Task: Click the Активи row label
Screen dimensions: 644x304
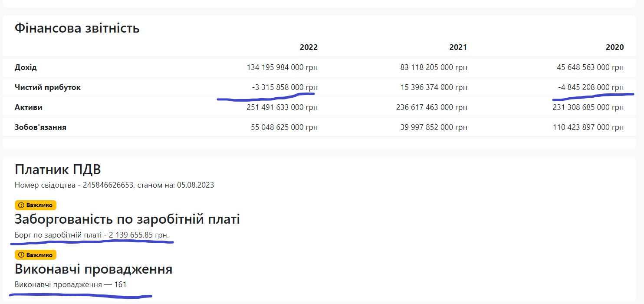Action: (29, 107)
